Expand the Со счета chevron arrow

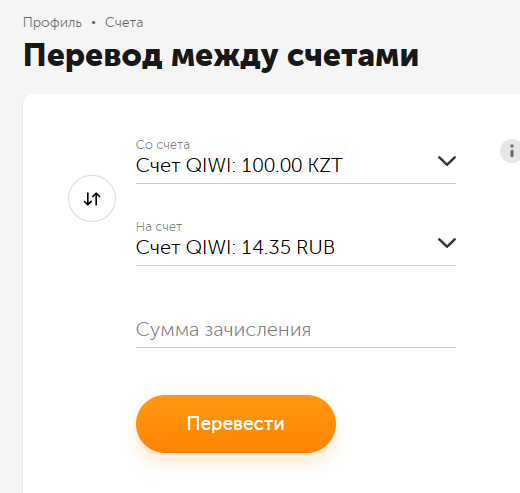(x=447, y=161)
